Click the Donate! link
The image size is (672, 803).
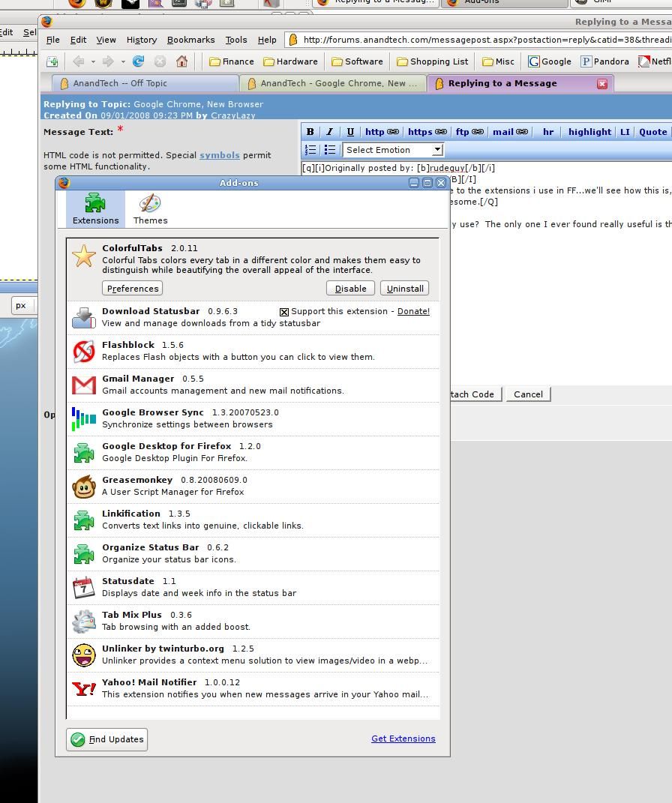coord(413,311)
